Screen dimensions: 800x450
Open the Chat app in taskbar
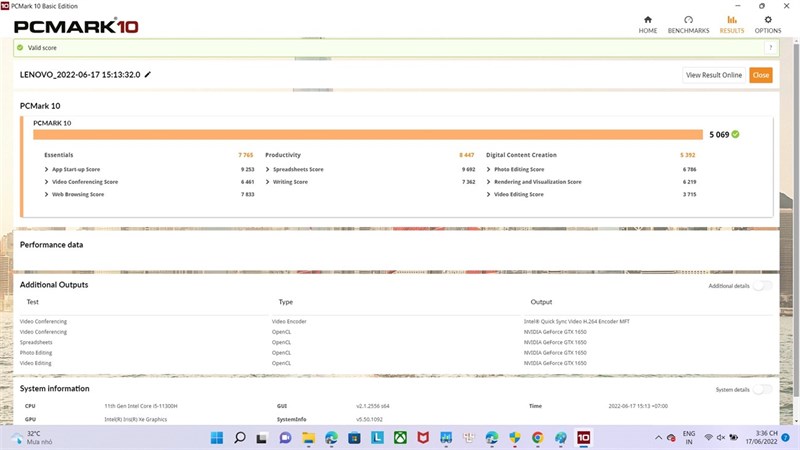click(285, 438)
